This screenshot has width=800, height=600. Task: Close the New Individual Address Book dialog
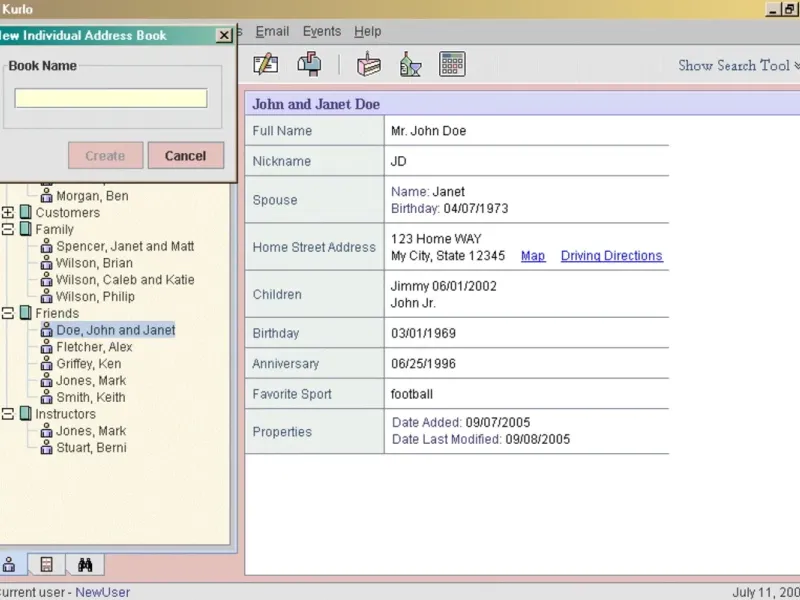tap(223, 35)
